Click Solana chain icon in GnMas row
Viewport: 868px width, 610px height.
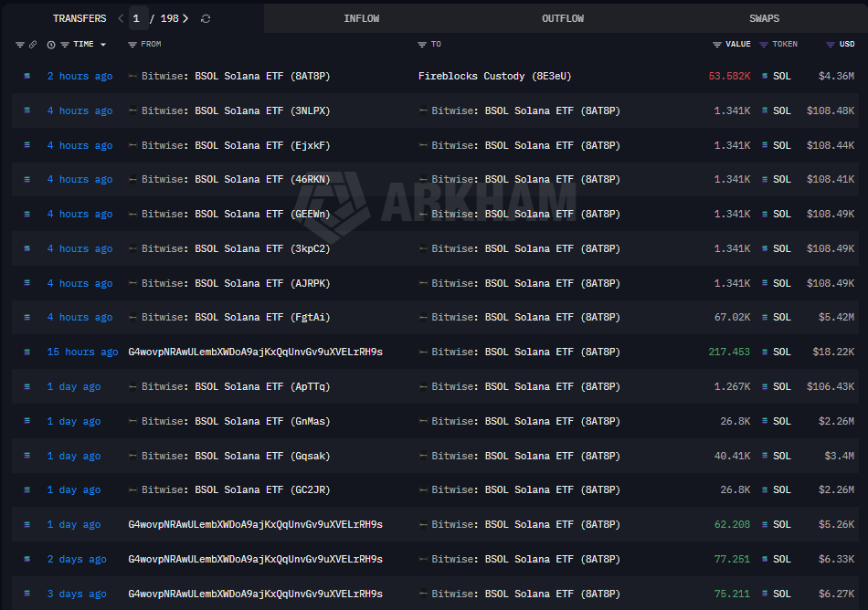pos(26,421)
